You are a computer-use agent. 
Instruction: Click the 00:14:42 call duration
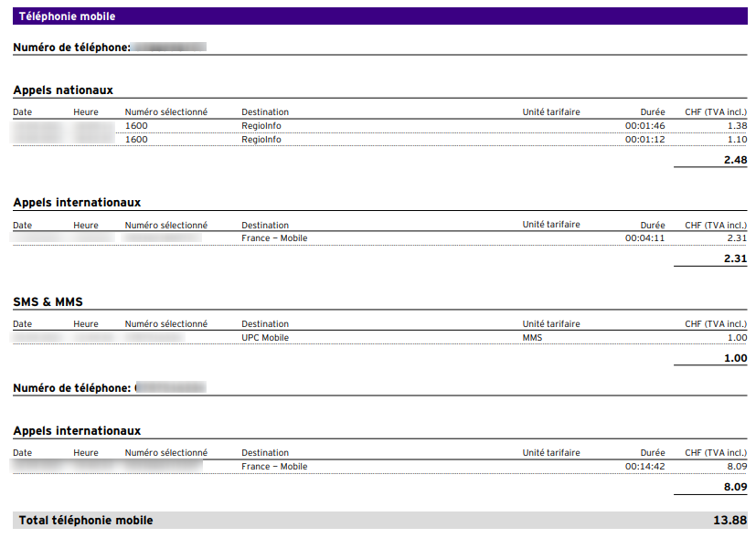(x=644, y=467)
